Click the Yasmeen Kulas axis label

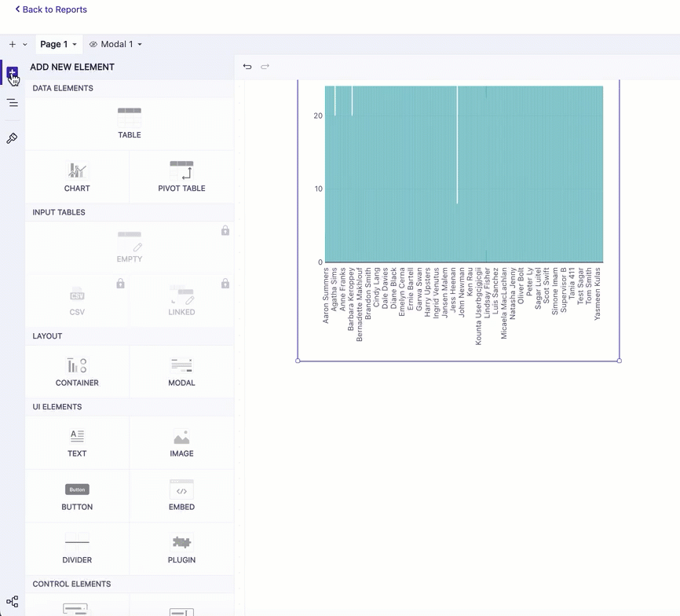[x=598, y=294]
